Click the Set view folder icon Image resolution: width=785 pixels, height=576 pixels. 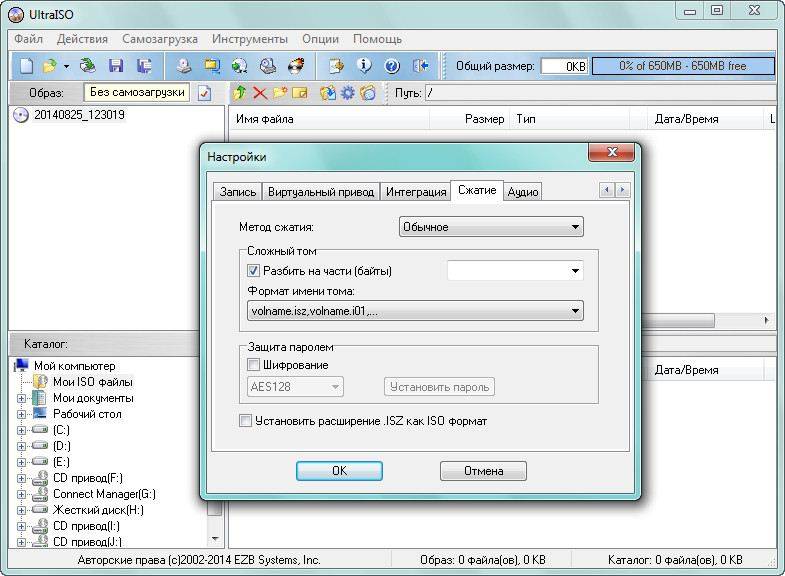(x=368, y=93)
